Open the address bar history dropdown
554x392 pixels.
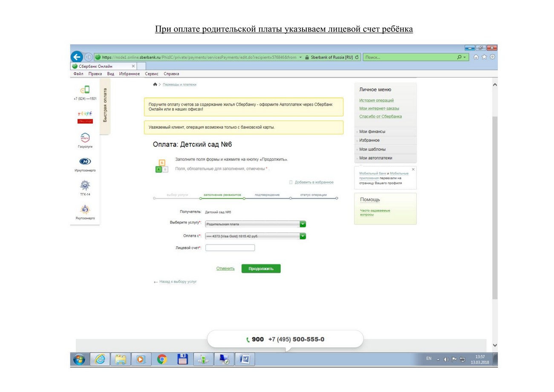click(x=300, y=57)
